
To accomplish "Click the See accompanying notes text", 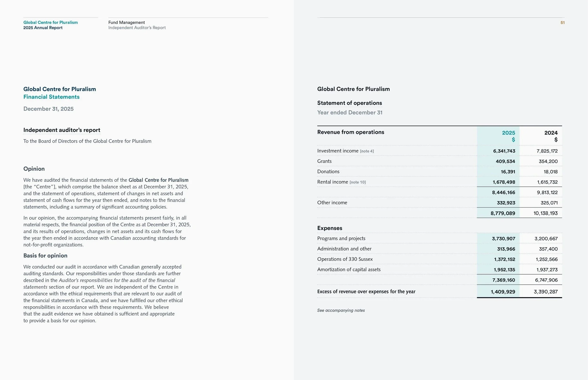I will pyautogui.click(x=341, y=310).
